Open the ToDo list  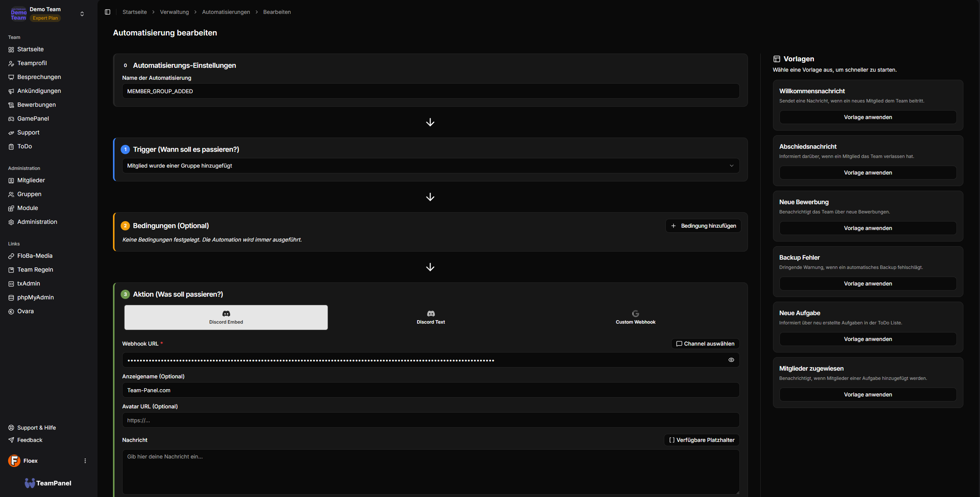(25, 146)
